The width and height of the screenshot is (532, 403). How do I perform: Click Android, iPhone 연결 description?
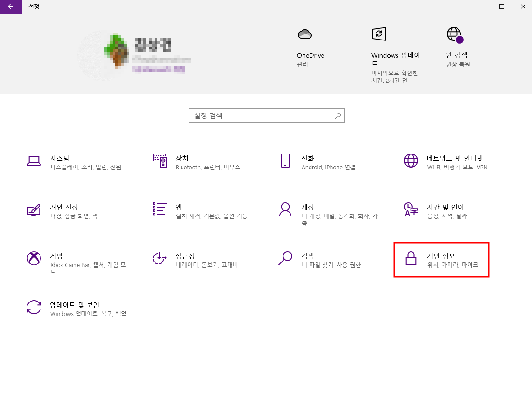(x=329, y=167)
